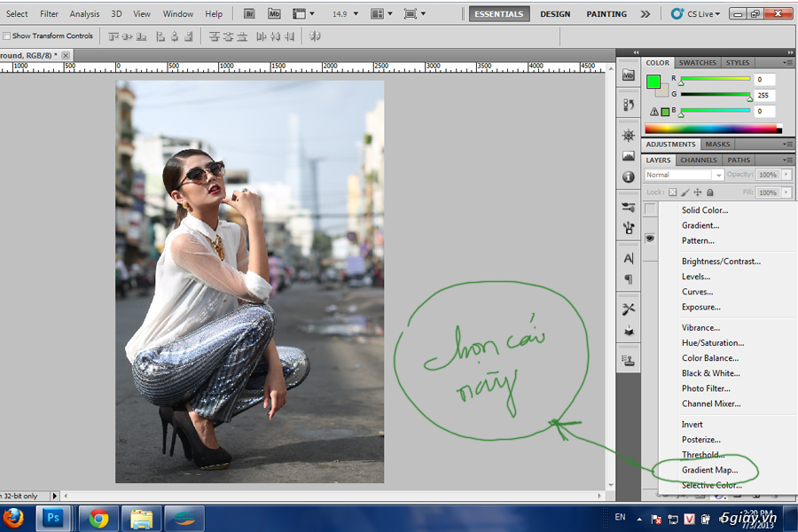Image resolution: width=798 pixels, height=532 pixels.
Task: Click the Info panel icon in the dock
Action: (629, 176)
